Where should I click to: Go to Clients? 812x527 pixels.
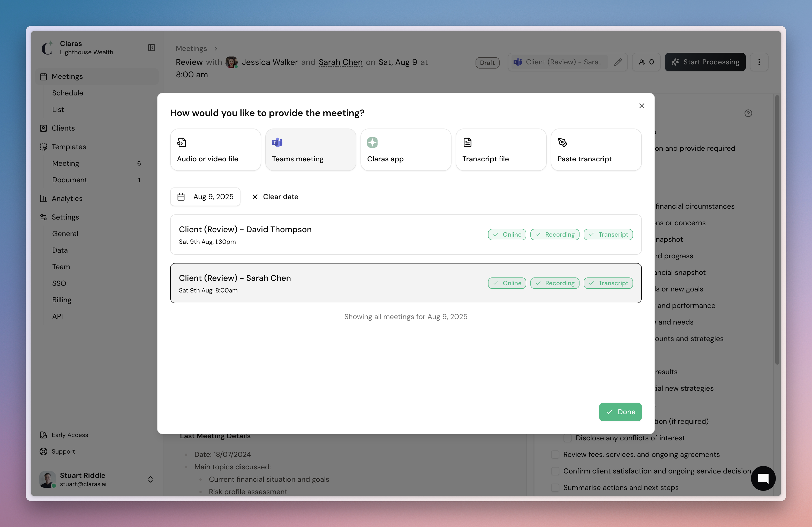[x=63, y=128]
